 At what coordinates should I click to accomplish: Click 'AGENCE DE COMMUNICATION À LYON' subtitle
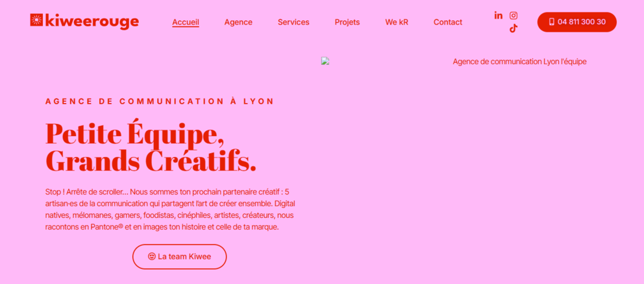coord(160,101)
